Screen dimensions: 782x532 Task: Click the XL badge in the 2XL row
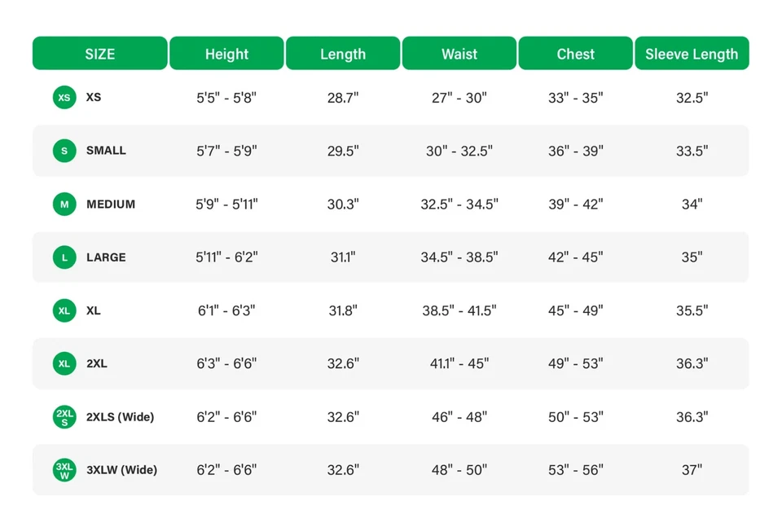64,363
